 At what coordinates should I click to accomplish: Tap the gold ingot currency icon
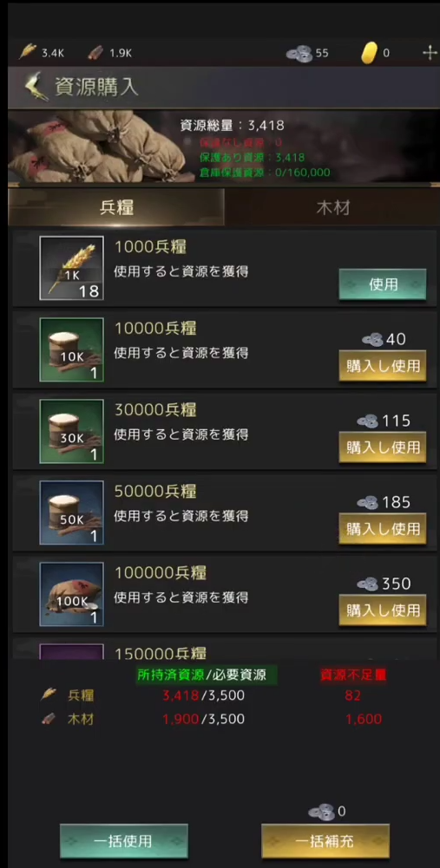pyautogui.click(x=369, y=53)
